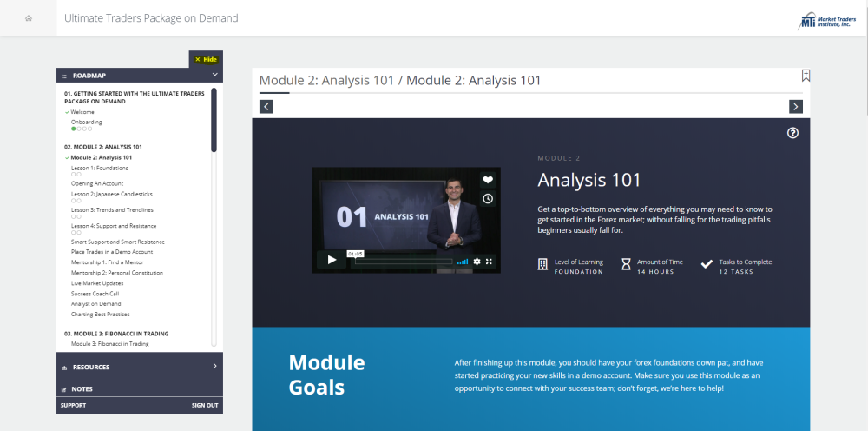Play the Analysis 101 video
Viewport: 868px width, 431px height.
[332, 260]
